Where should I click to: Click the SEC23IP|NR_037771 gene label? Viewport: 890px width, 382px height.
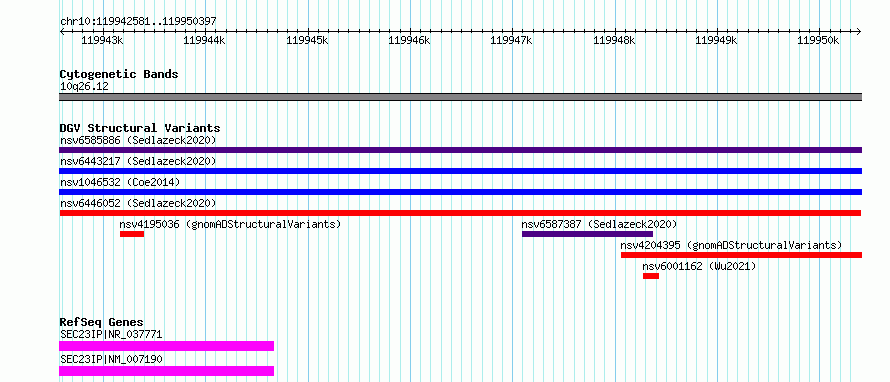(111, 335)
